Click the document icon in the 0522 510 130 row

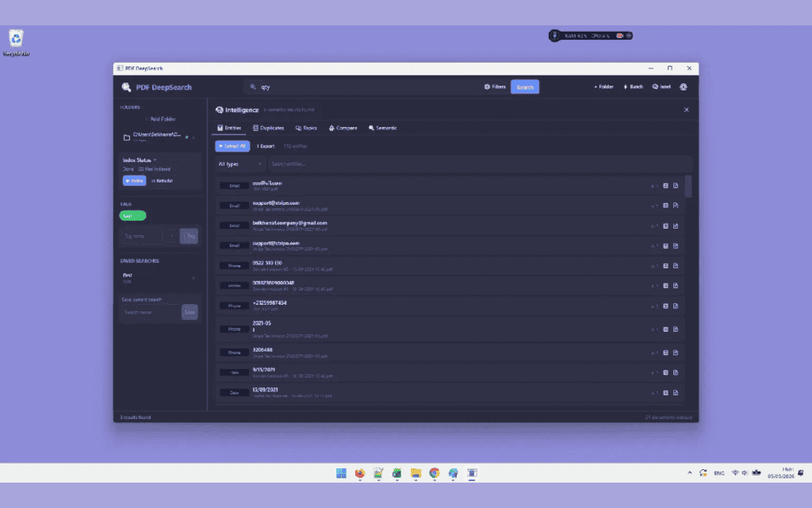tap(676, 266)
